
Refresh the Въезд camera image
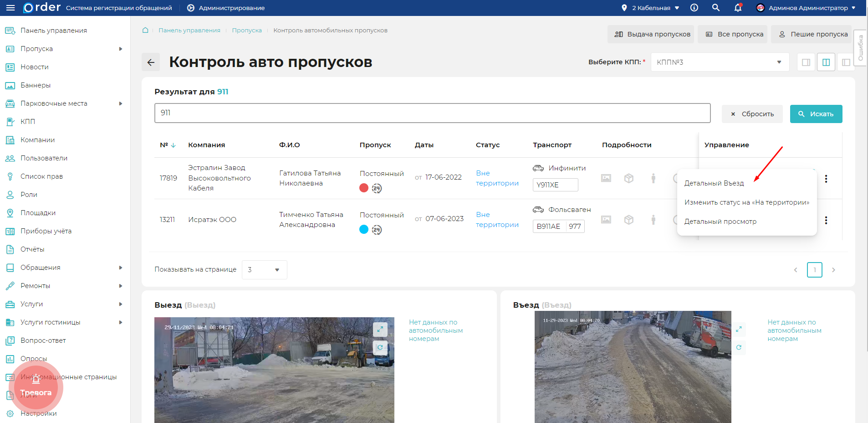739,347
